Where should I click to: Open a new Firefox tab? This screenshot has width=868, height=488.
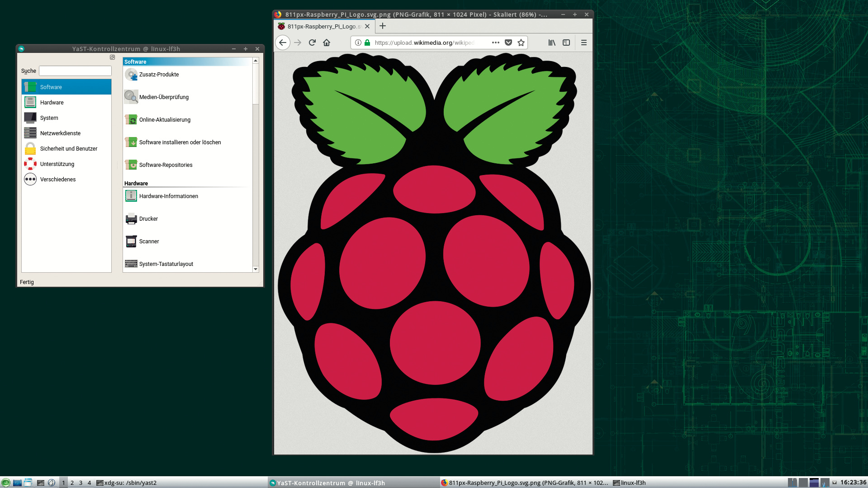(x=383, y=26)
